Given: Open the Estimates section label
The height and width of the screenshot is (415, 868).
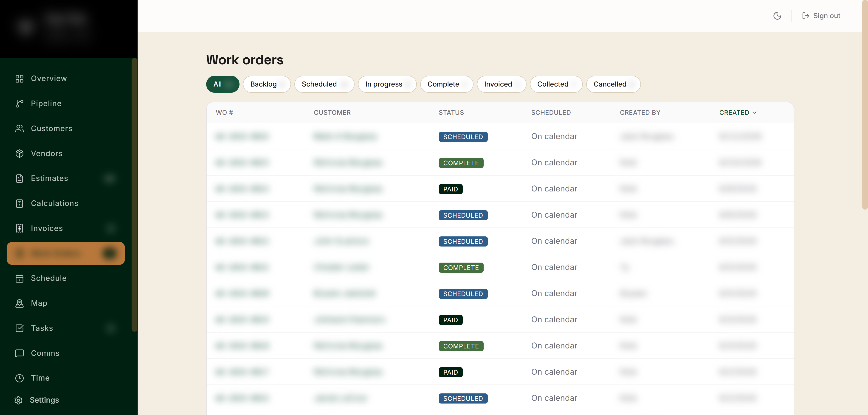Looking at the screenshot, I should [x=50, y=178].
